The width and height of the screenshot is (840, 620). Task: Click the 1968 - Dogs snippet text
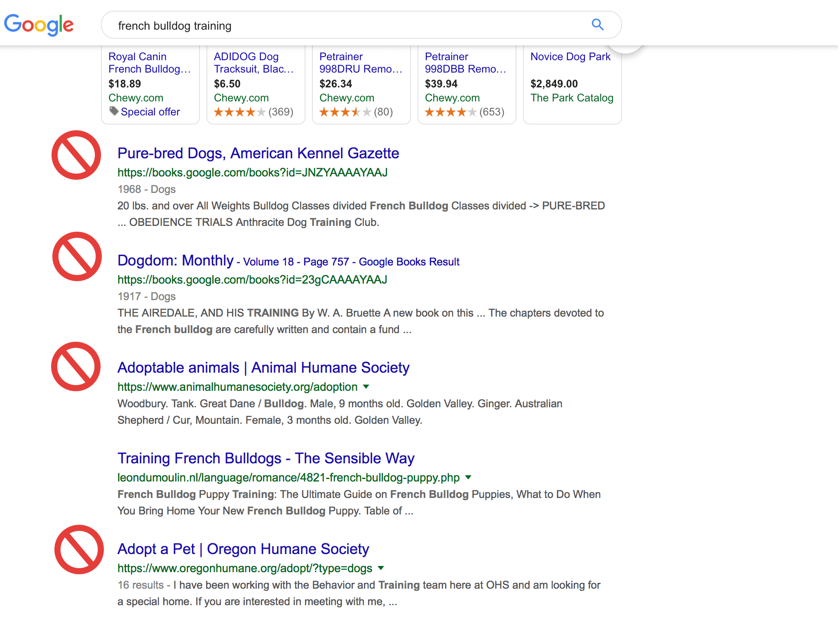click(146, 189)
